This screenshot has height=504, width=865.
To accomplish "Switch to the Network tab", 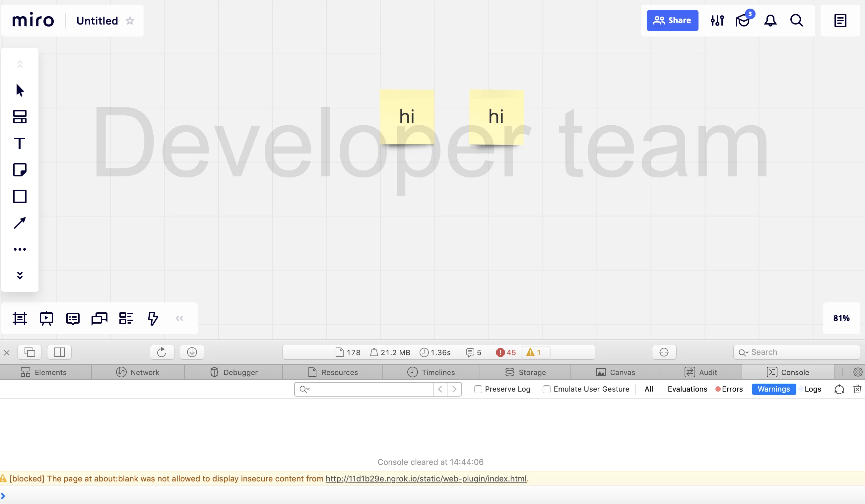I will point(138,372).
